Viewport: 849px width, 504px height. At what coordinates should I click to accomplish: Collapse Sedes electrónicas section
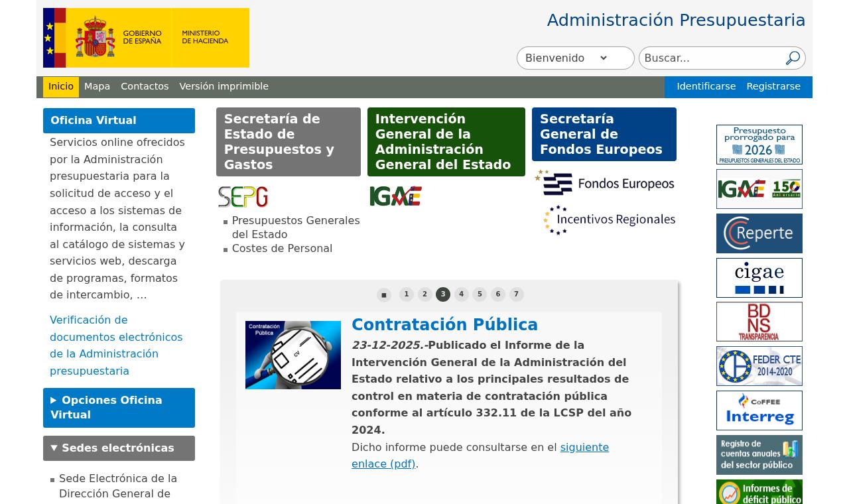[119, 448]
